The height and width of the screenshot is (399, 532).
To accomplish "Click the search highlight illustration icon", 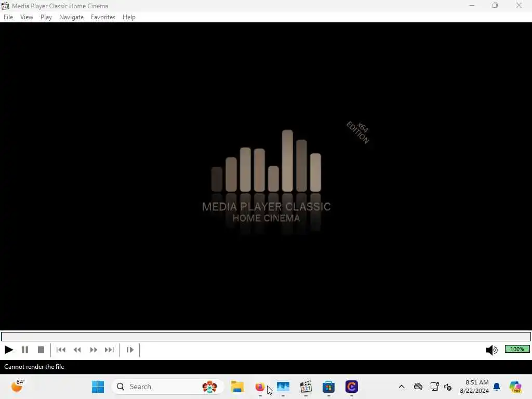I will pos(209,387).
